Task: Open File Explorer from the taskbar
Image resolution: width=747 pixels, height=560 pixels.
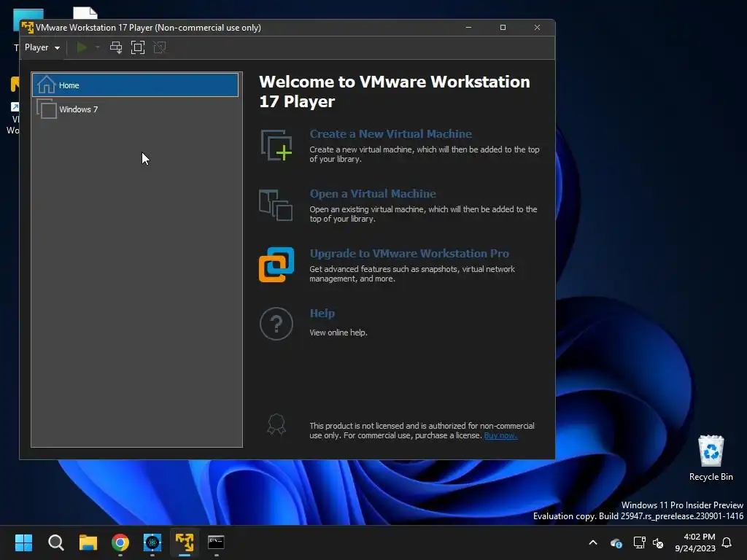Action: tap(88, 542)
